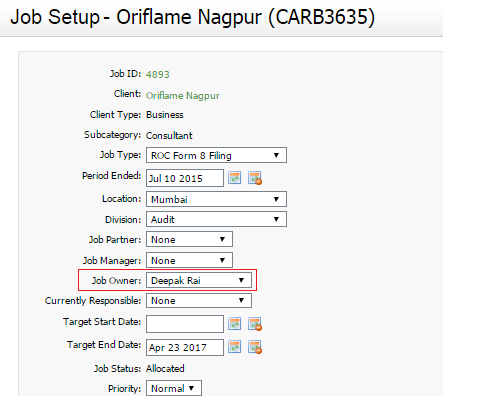Viewport: 480px width, 400px height.
Task: Clear the Target End Date icon
Action: click(x=255, y=347)
